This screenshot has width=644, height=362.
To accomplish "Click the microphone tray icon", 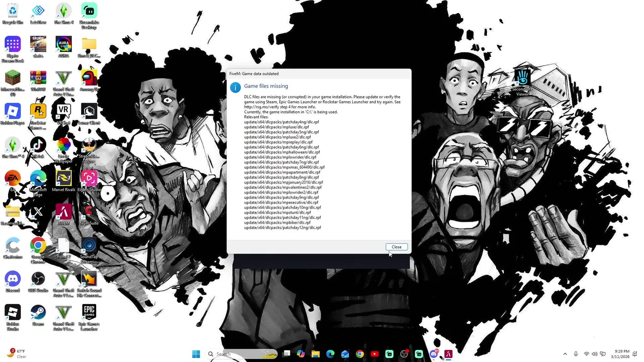I will click(576, 354).
